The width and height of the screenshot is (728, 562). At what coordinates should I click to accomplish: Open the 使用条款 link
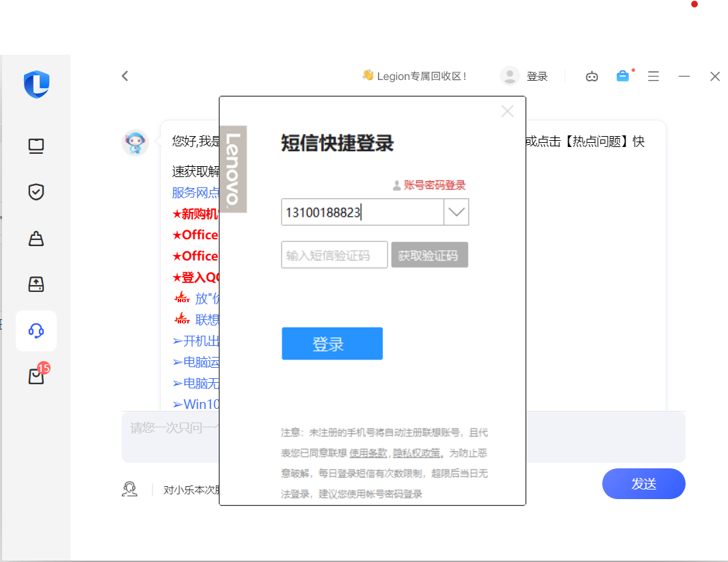(368, 453)
